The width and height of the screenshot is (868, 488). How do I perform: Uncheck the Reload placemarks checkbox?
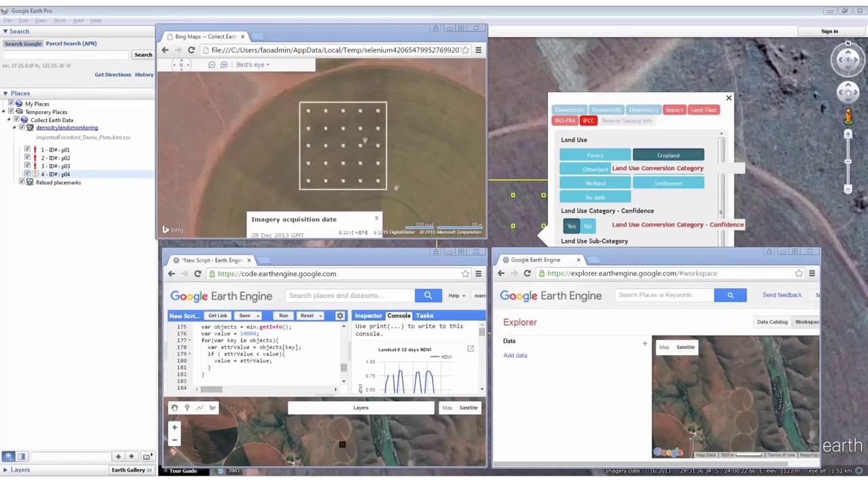22,182
